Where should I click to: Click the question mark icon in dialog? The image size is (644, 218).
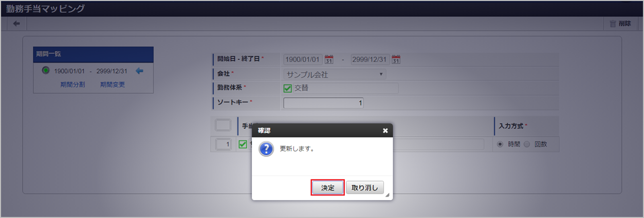(x=266, y=149)
